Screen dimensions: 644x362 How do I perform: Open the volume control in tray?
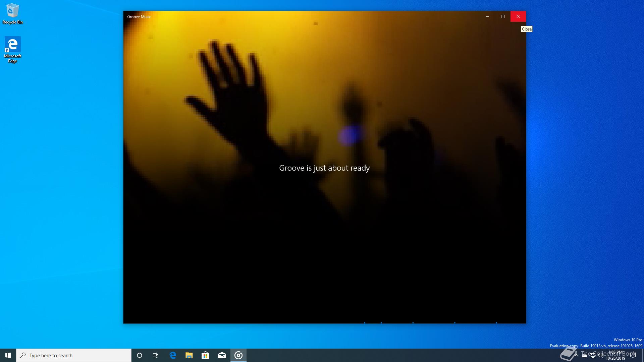point(600,355)
